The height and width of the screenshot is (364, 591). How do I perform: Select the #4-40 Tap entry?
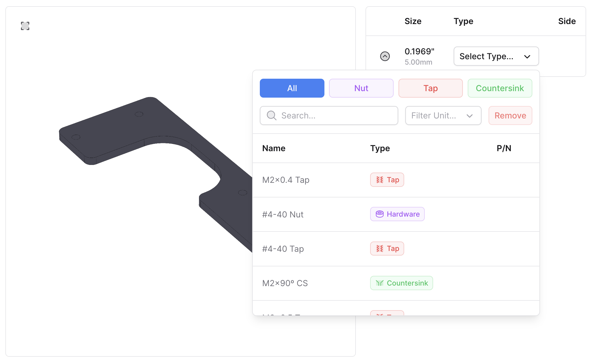click(x=283, y=249)
